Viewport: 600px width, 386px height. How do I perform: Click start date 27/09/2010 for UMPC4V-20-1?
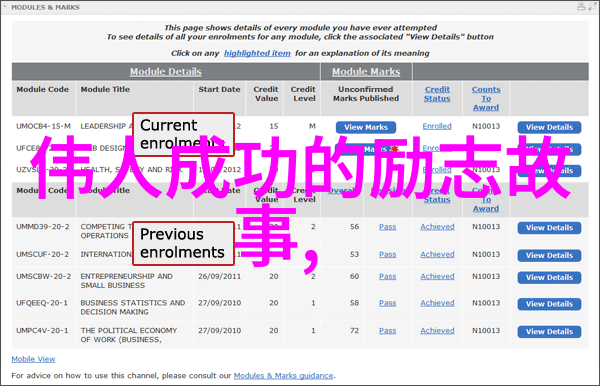click(x=219, y=331)
